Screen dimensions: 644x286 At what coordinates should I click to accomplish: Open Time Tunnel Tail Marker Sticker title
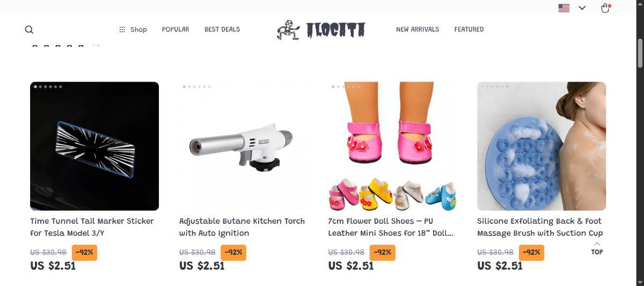click(x=92, y=227)
